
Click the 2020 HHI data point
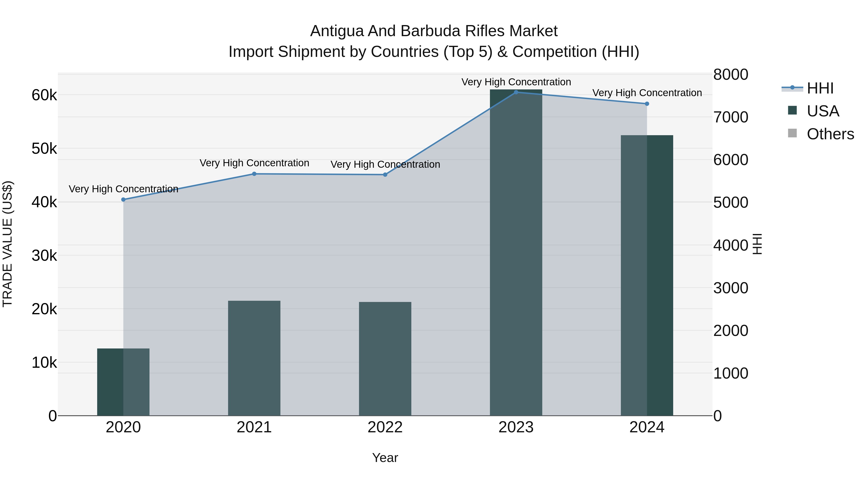coord(123,200)
